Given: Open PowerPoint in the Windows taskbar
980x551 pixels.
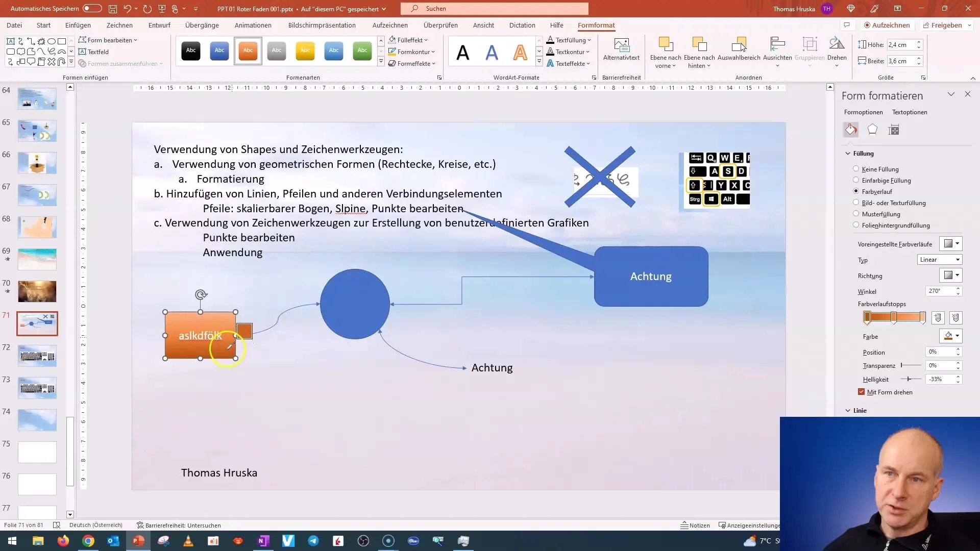Looking at the screenshot, I should coord(138,541).
